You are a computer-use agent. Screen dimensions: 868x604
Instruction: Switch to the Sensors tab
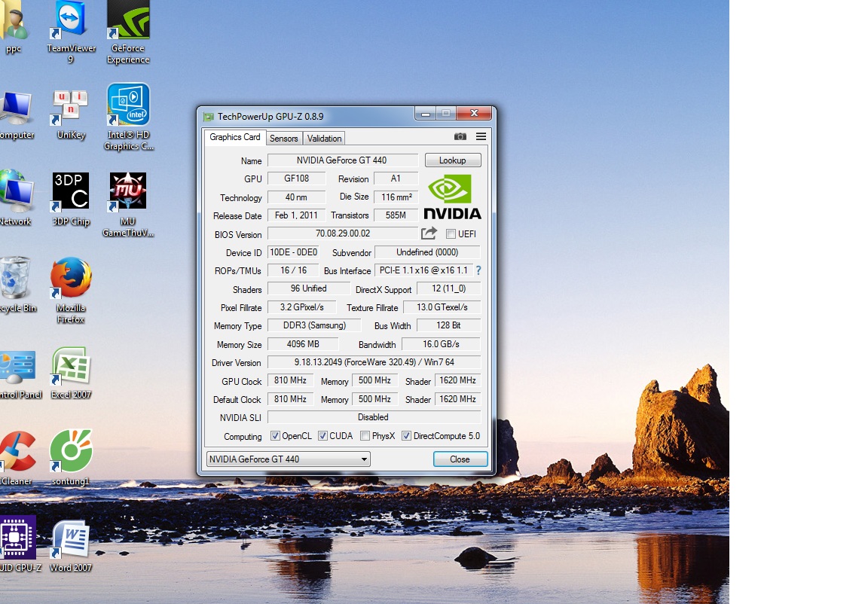[x=284, y=139]
